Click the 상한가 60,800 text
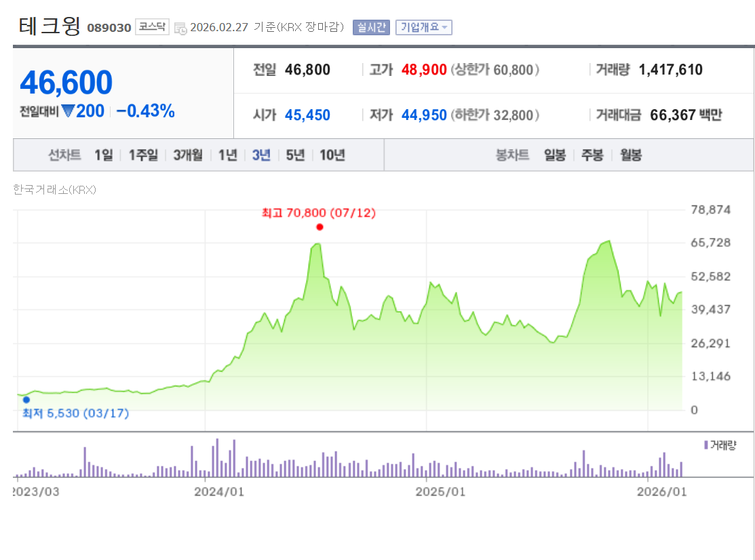 [495, 70]
